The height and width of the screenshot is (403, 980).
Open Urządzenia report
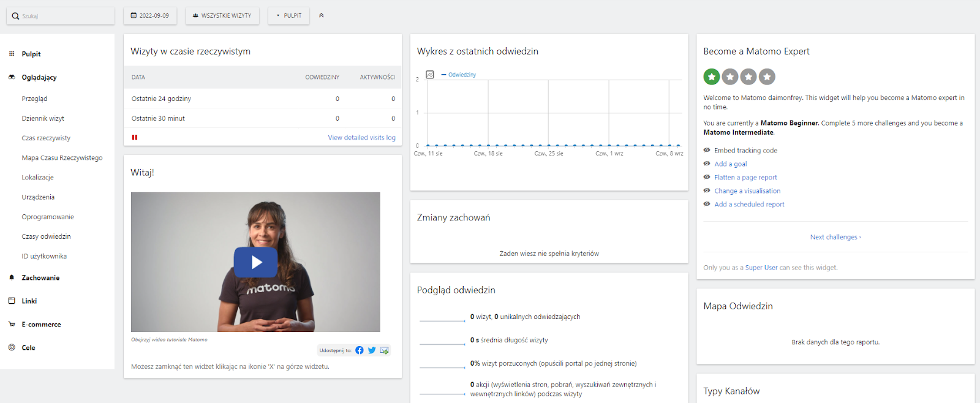tap(38, 197)
